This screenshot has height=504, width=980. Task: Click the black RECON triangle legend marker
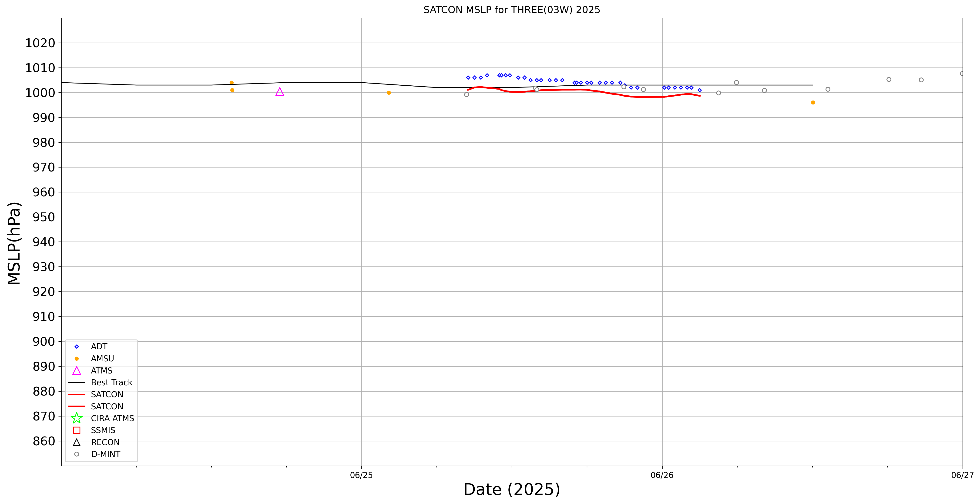pos(77,442)
